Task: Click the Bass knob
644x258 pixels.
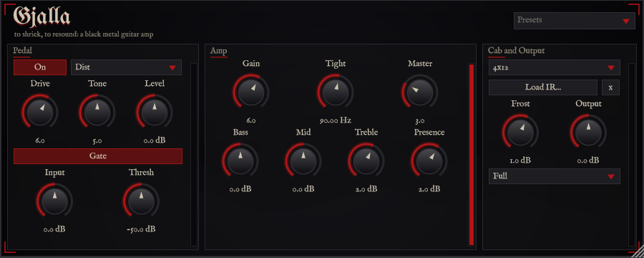Action: [x=240, y=161]
